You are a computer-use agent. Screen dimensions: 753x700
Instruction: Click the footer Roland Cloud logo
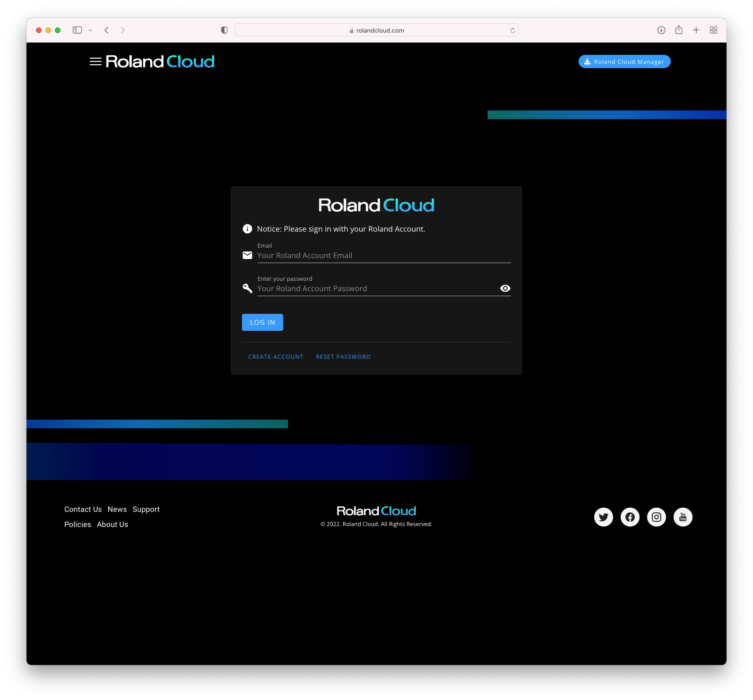(376, 511)
